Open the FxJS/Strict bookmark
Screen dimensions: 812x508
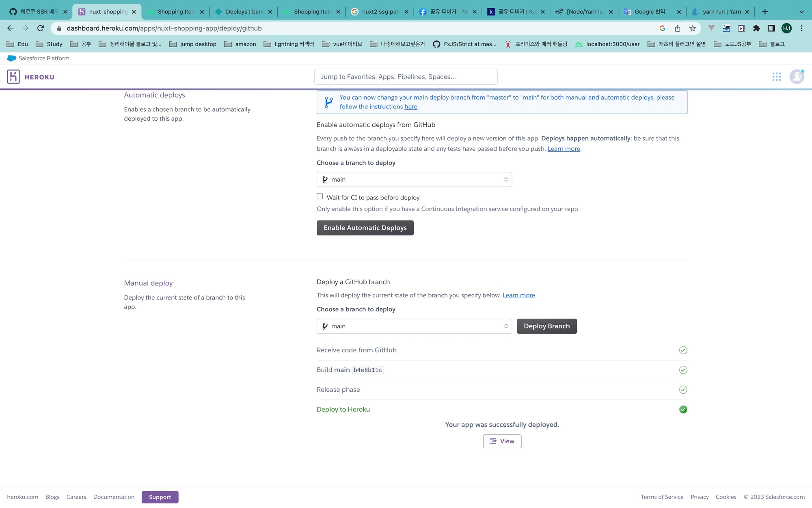click(x=465, y=44)
